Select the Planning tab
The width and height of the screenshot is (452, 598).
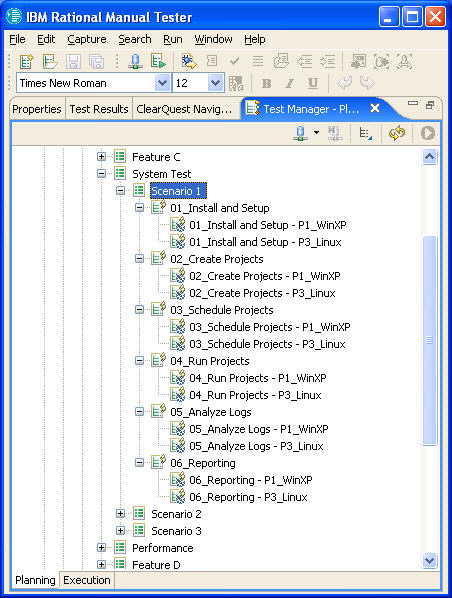pyautogui.click(x=35, y=580)
